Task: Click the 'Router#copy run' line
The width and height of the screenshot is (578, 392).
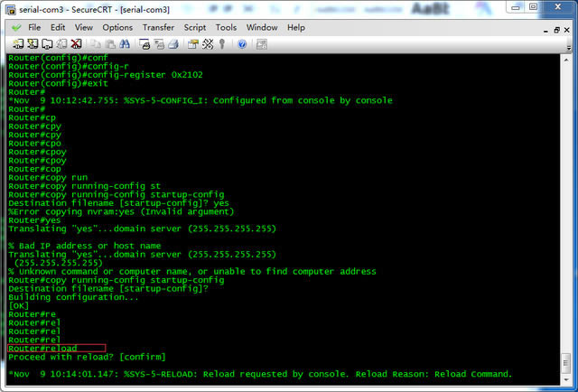Action: (x=48, y=177)
